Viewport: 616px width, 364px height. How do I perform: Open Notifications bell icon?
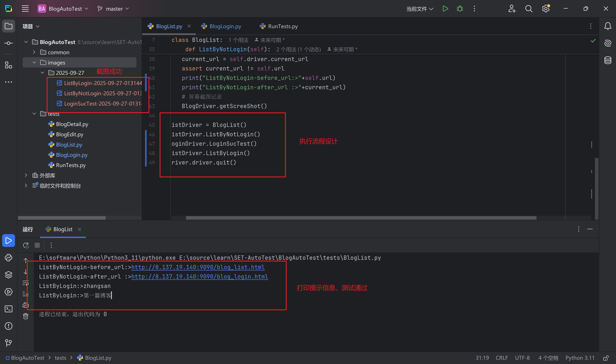[608, 26]
